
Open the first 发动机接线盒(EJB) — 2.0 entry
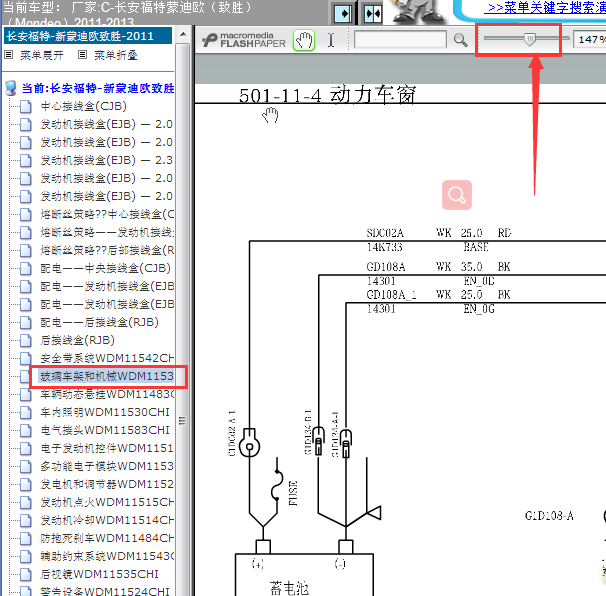click(x=107, y=124)
